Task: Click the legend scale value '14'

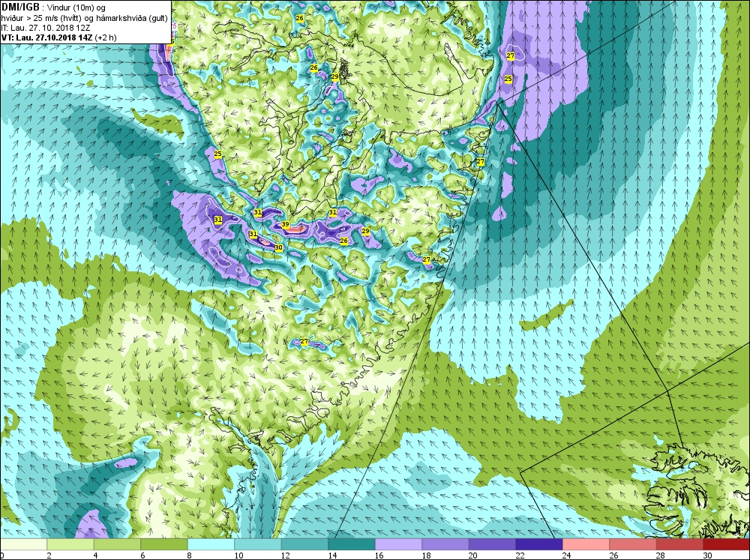Action: [x=332, y=556]
